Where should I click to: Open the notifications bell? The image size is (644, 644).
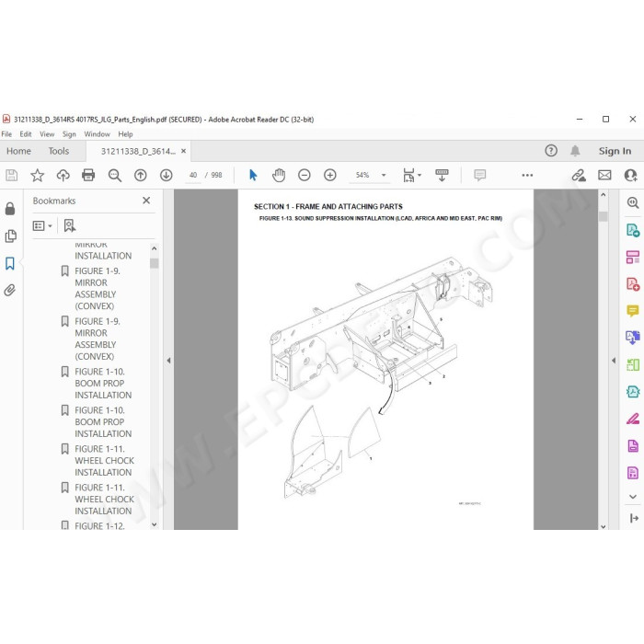[x=575, y=151]
